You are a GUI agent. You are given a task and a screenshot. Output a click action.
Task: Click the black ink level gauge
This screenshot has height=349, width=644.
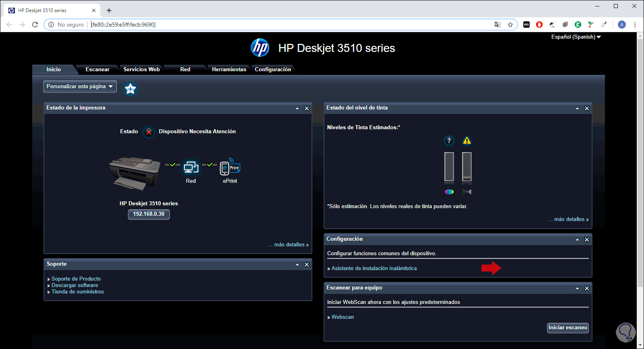pos(467,167)
